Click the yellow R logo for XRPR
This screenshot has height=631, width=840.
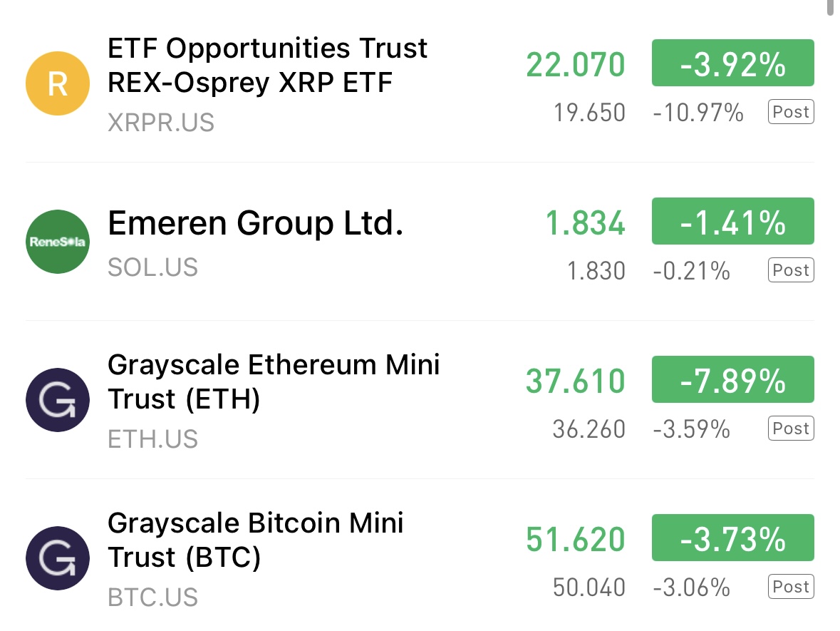click(58, 85)
